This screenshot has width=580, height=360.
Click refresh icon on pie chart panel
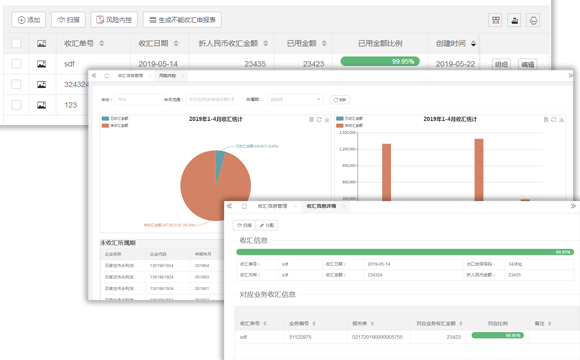(319, 120)
